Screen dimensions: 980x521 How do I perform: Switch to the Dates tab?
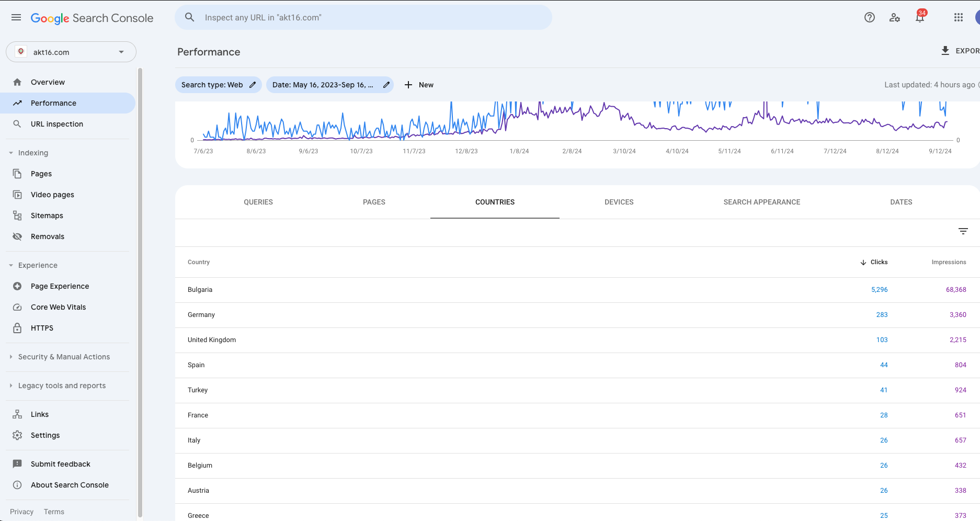[x=901, y=202]
